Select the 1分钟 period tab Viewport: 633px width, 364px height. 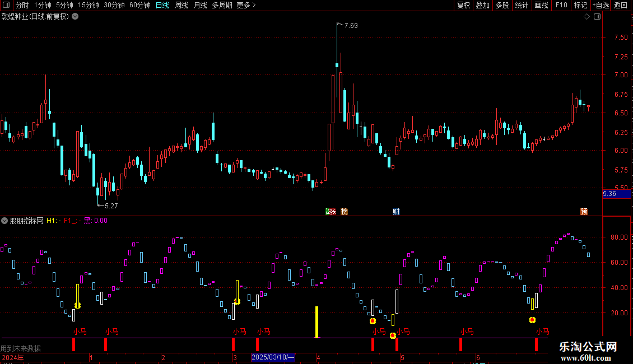(43, 5)
